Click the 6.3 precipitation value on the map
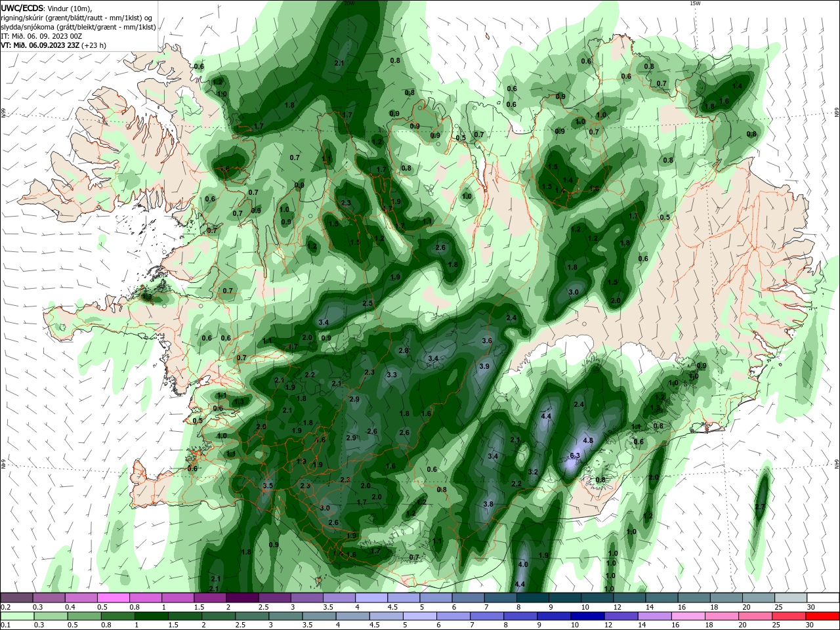840x630 pixels. (x=575, y=455)
